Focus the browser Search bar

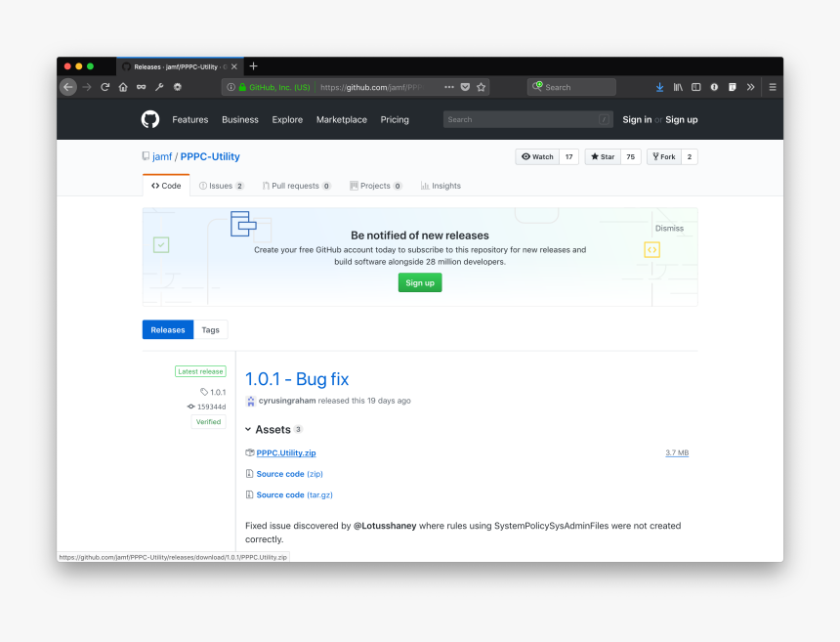571,87
